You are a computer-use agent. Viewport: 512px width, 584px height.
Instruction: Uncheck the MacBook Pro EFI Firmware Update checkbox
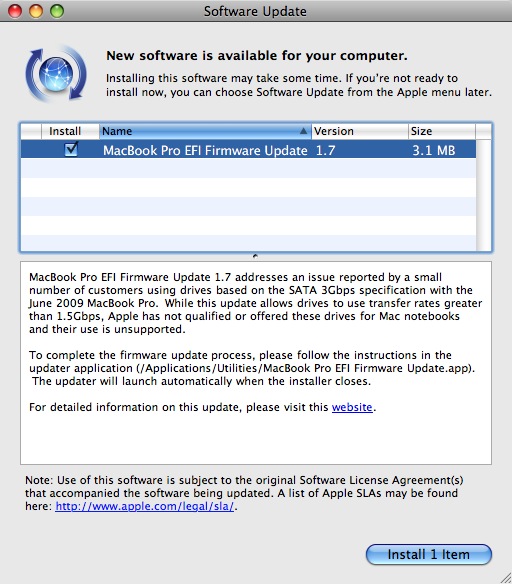(71, 149)
